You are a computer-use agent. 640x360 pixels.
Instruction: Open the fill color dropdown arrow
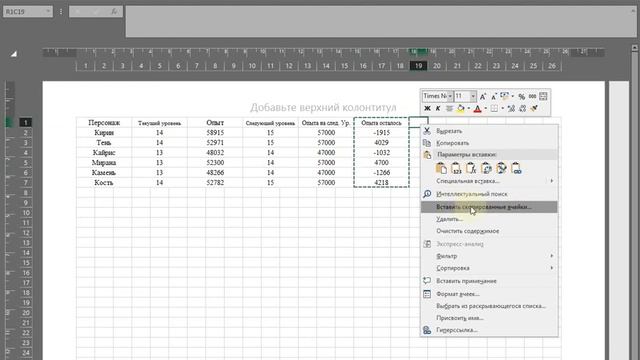coord(469,109)
